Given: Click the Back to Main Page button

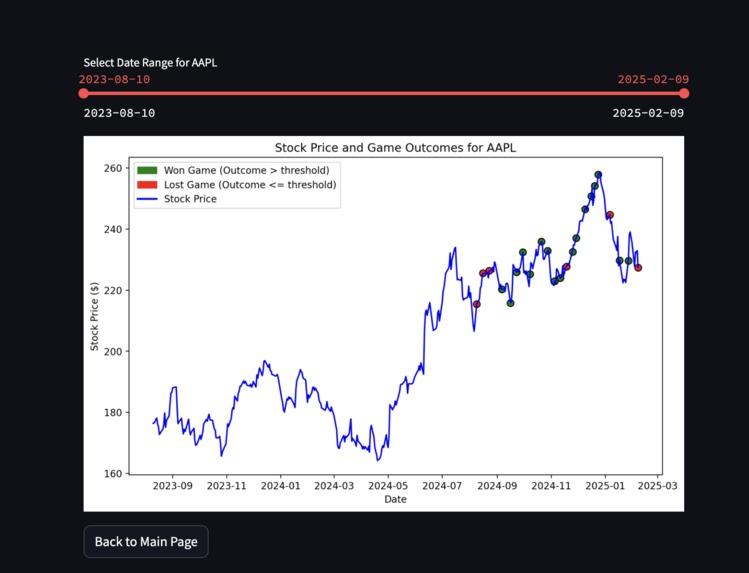Looking at the screenshot, I should pyautogui.click(x=146, y=541).
